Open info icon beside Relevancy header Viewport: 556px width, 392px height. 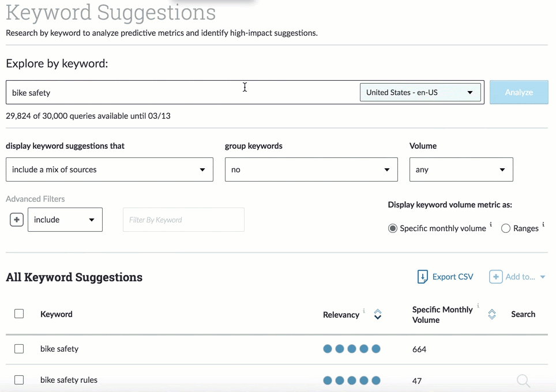coord(364,311)
